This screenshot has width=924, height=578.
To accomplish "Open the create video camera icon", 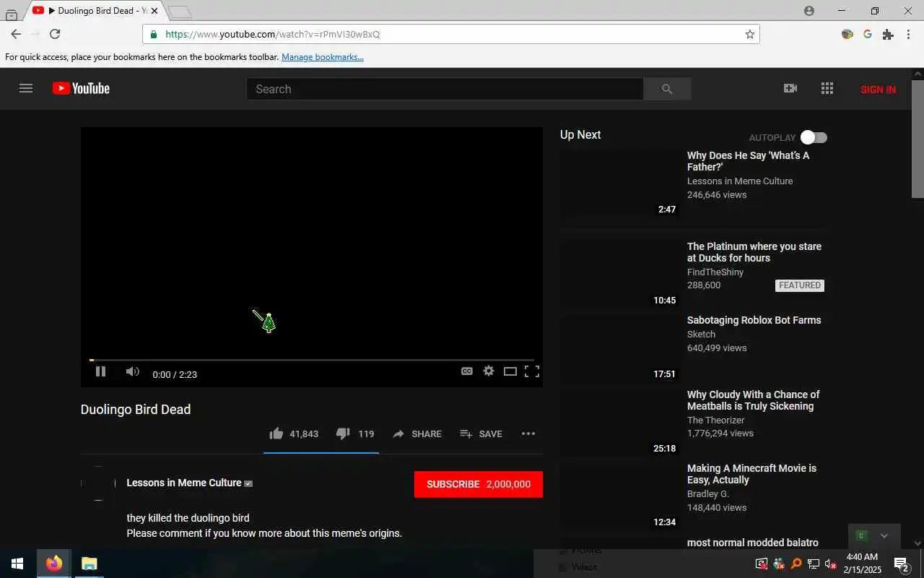I will point(790,88).
